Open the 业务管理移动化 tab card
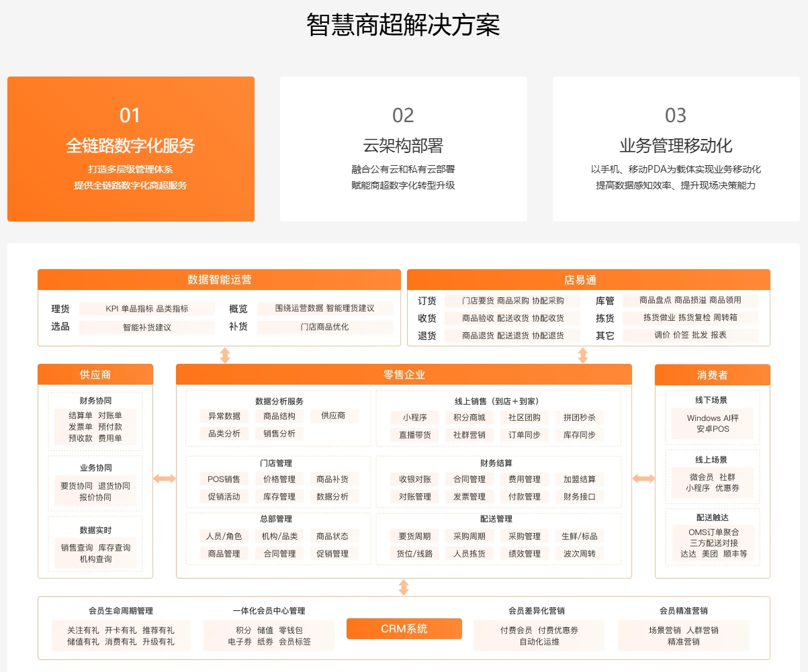The width and height of the screenshot is (808, 672). [676, 149]
